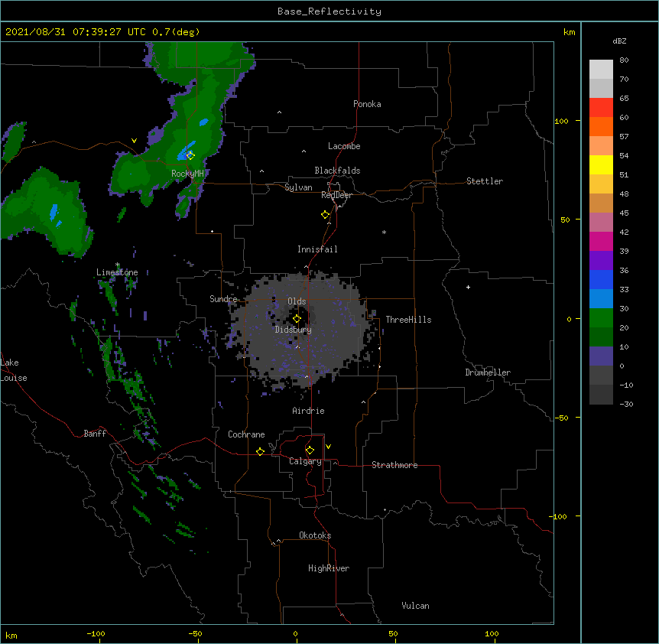The width and height of the screenshot is (659, 644).
Task: Click the magenta 42 dBZ legend swatch
Action: 601,241
